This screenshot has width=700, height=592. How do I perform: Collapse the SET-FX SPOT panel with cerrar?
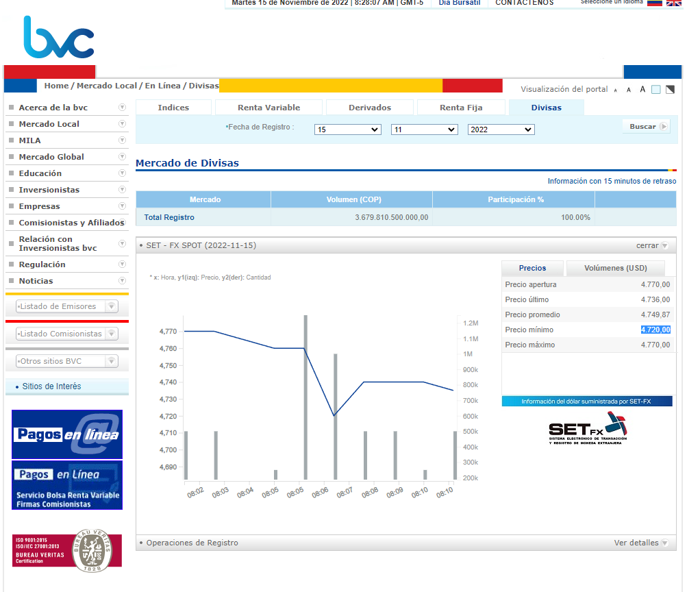tap(652, 245)
